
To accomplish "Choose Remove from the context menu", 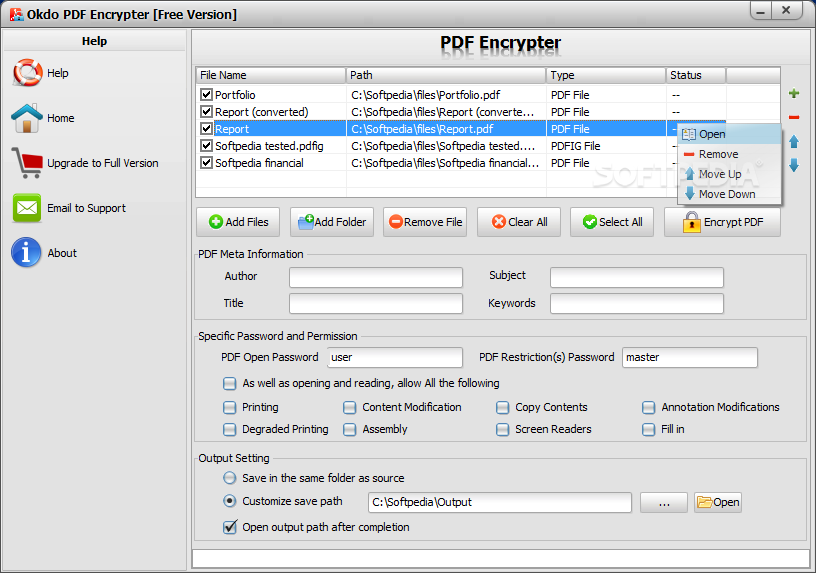I will [x=729, y=154].
